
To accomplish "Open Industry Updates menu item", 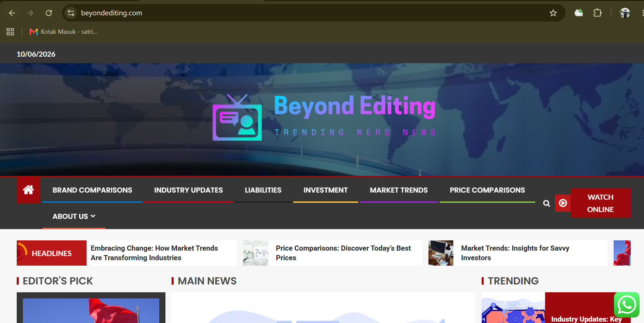I will 188,190.
